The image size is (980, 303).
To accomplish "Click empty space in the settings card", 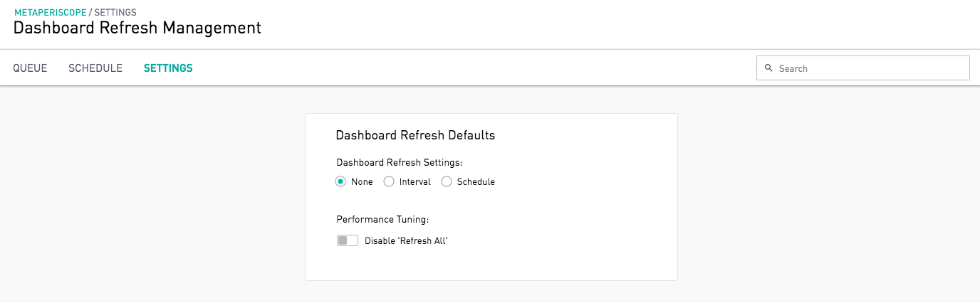I will click(x=584, y=213).
